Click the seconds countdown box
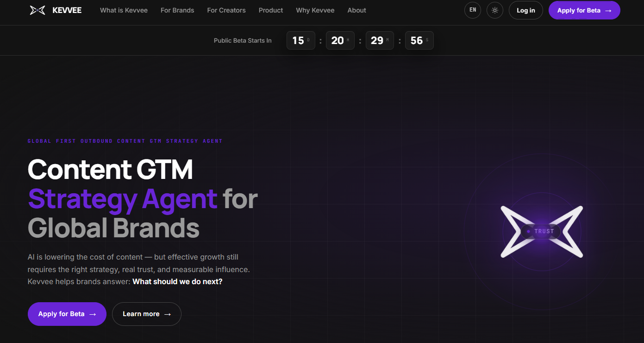 (x=419, y=40)
